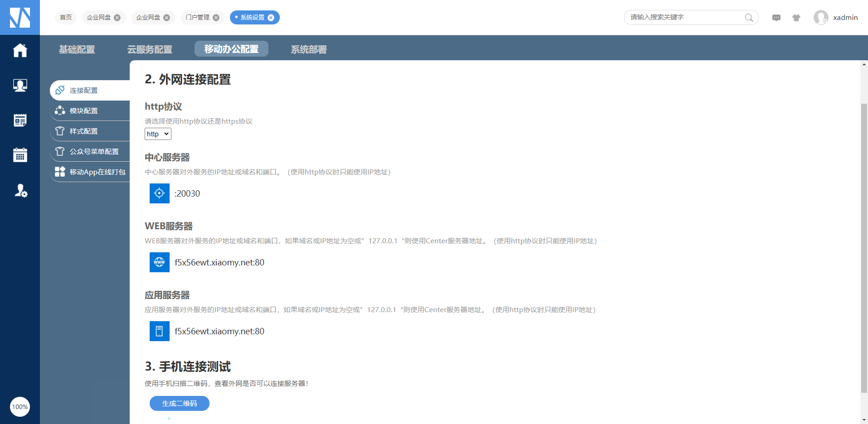Click the http协议 section title
Viewport: 868px width, 424px height.
163,106
